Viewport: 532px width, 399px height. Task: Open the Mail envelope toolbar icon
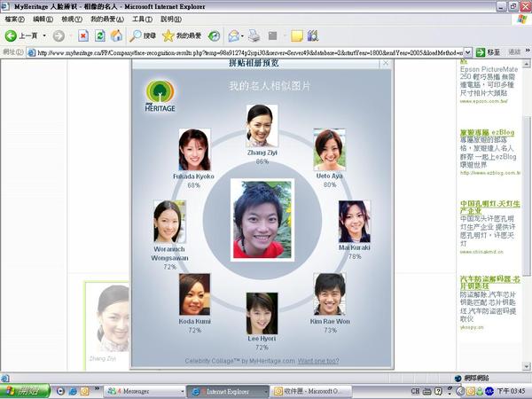233,35
